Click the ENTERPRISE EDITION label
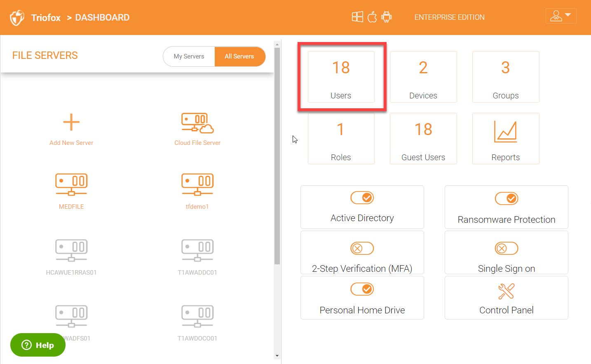The width and height of the screenshot is (591, 364). click(x=450, y=17)
